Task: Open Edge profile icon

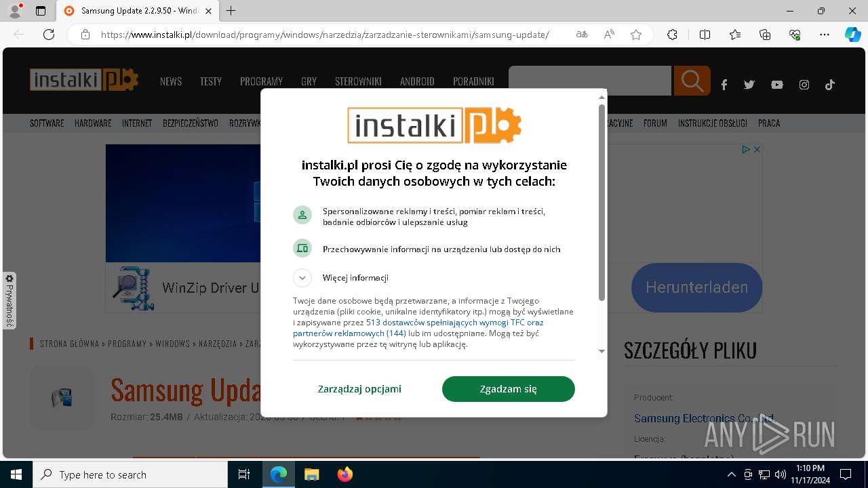Action: coord(15,11)
